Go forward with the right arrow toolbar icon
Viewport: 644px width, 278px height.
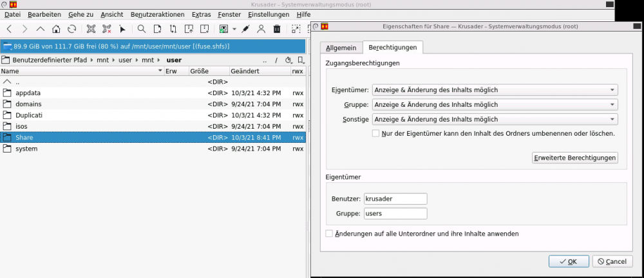[x=24, y=29]
